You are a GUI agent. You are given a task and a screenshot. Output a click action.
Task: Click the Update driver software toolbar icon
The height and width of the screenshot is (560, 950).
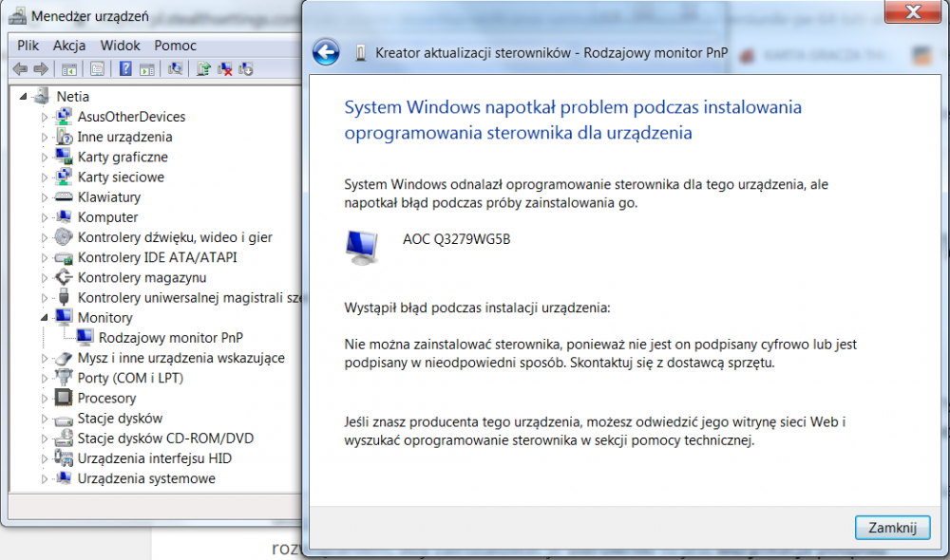point(202,68)
